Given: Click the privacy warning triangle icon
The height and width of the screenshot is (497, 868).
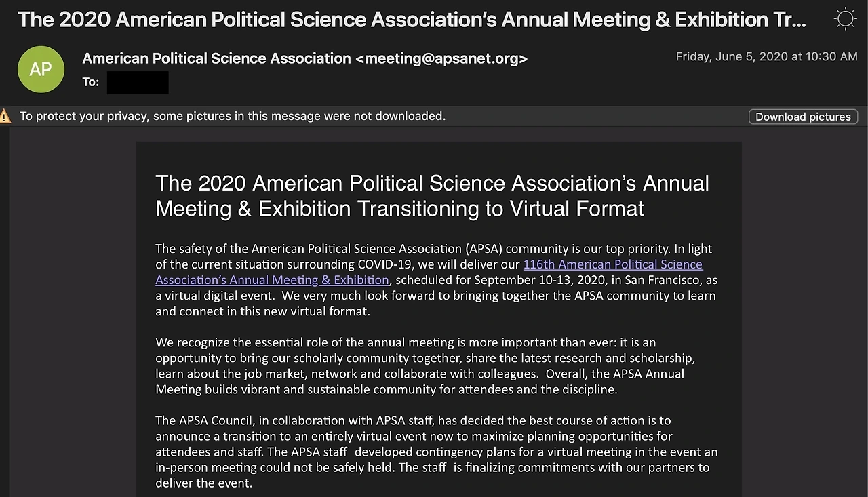Looking at the screenshot, I should [x=5, y=116].
